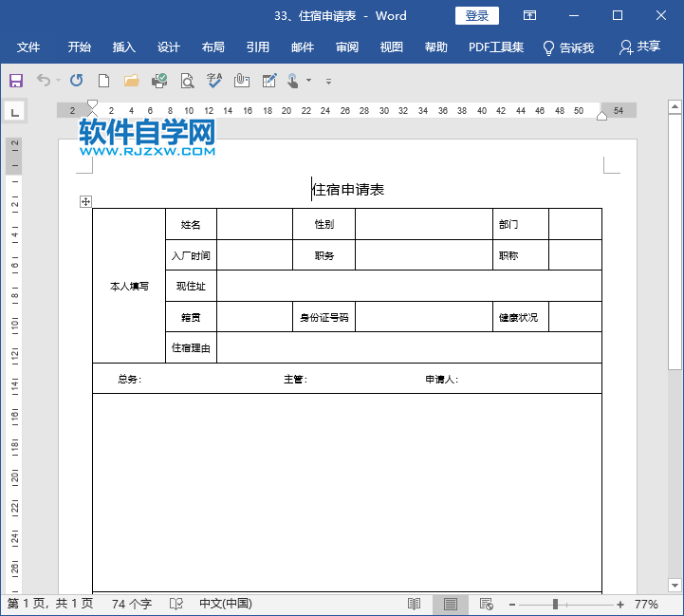The height and width of the screenshot is (616, 684).
Task: Click the first line indent marker on ruler
Action: click(92, 103)
